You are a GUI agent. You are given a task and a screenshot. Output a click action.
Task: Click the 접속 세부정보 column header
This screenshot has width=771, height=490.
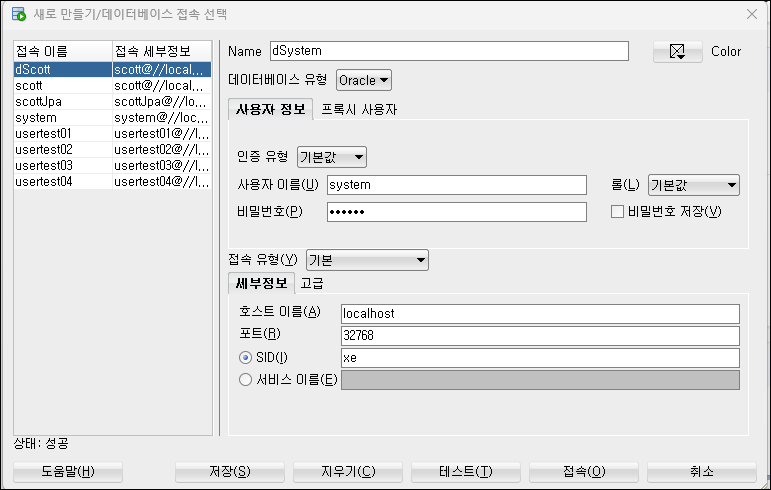[x=162, y=51]
